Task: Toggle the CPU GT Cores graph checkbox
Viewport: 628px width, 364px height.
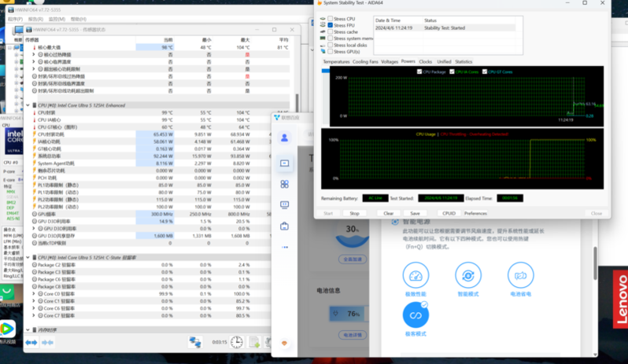Action: [x=485, y=72]
